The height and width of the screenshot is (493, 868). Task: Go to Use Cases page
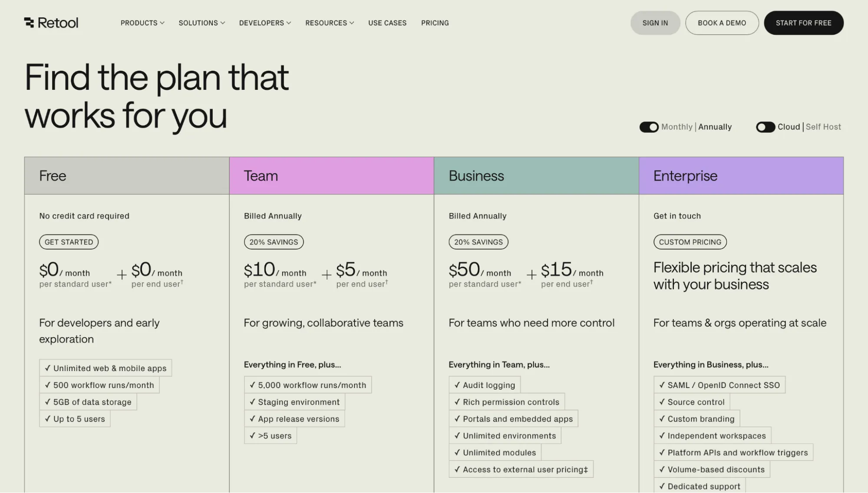coord(387,23)
